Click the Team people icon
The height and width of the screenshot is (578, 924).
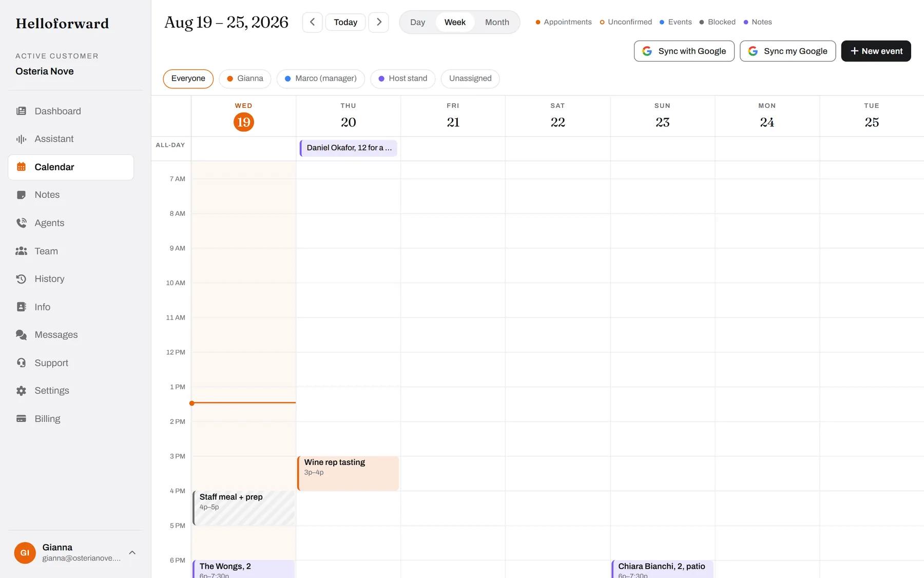pyautogui.click(x=21, y=251)
